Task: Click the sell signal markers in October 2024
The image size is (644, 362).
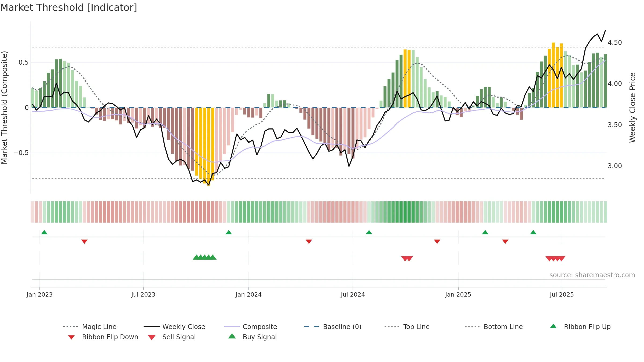Action: coord(407,258)
